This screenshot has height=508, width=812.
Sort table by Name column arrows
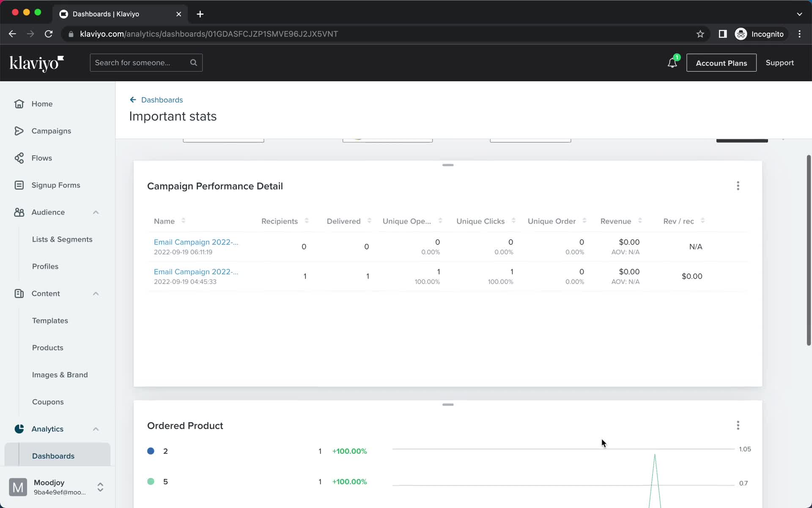[x=183, y=221]
